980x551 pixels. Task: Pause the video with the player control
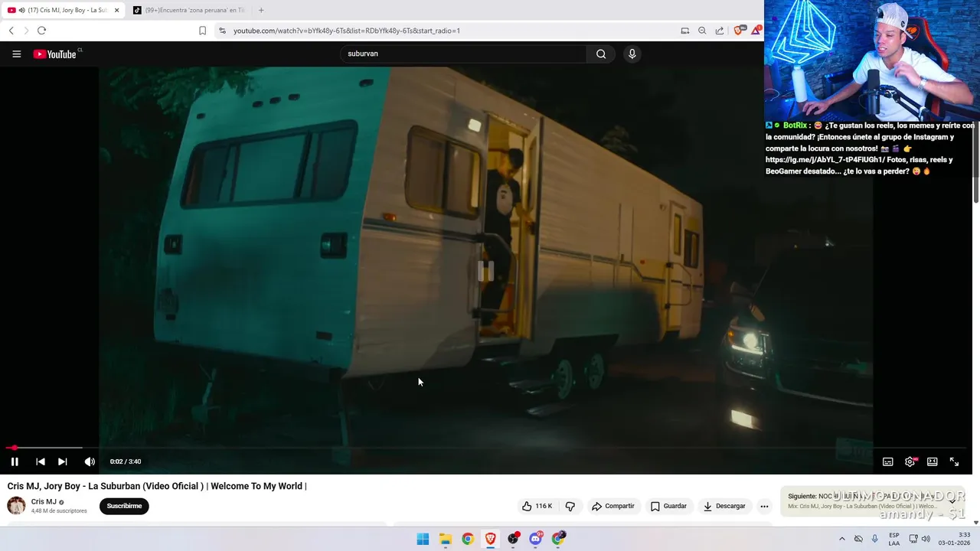(x=15, y=461)
